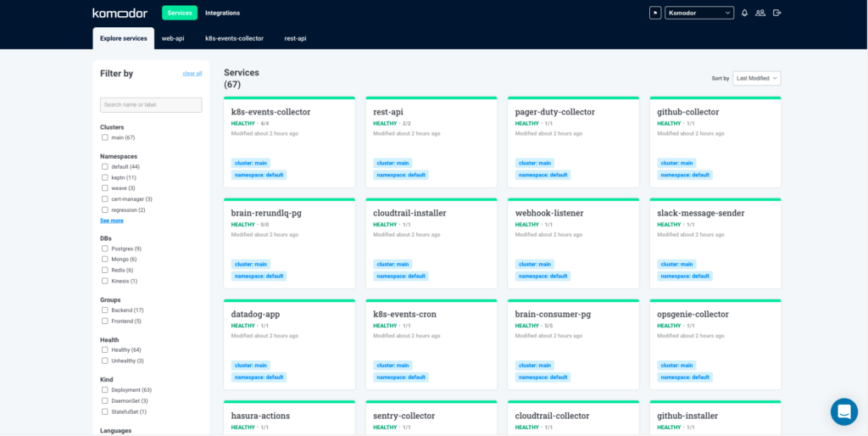Check the Postgres DB filter
Screen dimensions: 868x436
click(104, 249)
